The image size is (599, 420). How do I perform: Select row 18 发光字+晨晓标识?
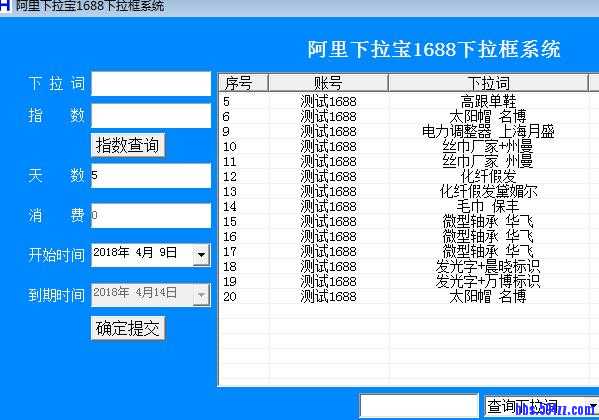[409, 267]
